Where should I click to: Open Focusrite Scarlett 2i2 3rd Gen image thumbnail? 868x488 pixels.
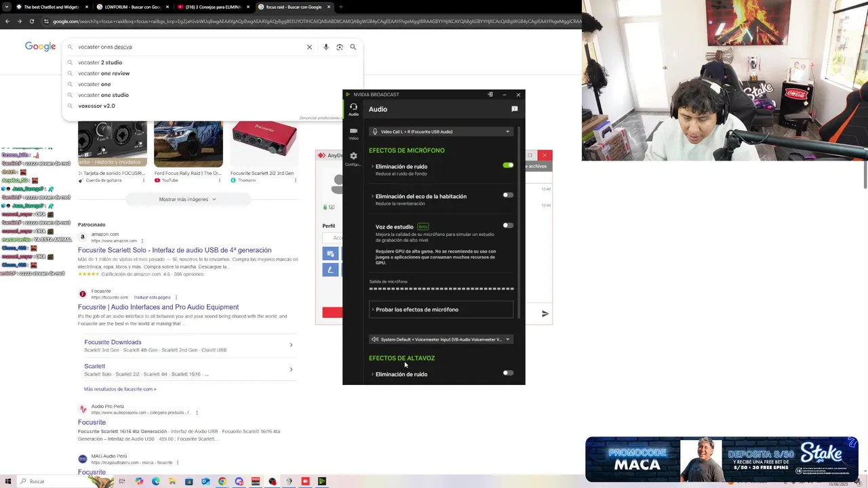click(x=264, y=144)
